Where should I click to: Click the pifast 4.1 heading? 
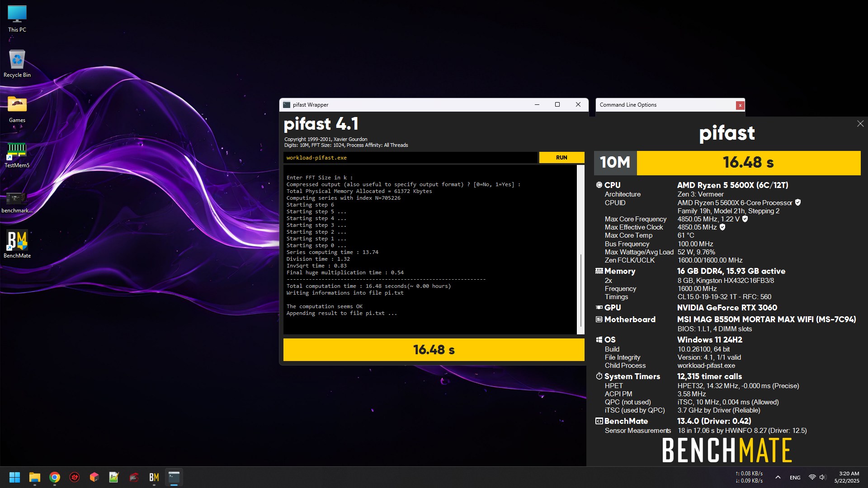point(321,124)
